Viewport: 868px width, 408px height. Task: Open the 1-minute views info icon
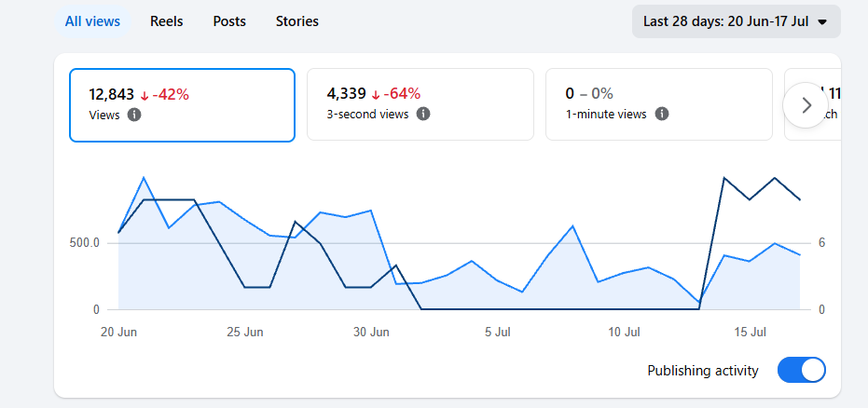coord(662,114)
